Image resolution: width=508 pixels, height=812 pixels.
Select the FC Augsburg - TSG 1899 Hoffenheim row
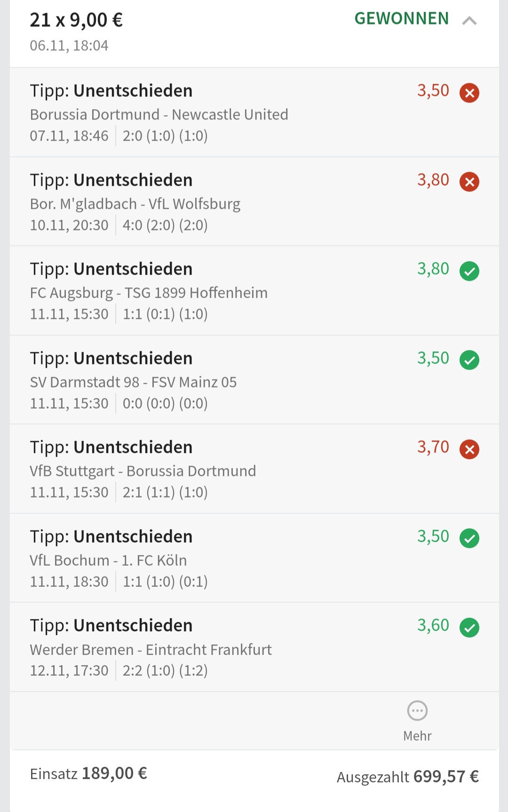149,293
